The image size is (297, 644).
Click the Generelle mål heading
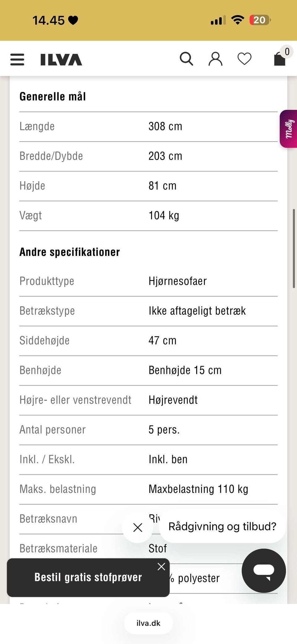(53, 96)
